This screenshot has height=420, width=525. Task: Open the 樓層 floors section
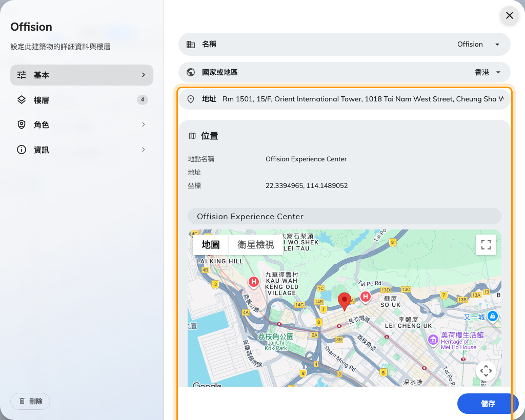pos(82,100)
